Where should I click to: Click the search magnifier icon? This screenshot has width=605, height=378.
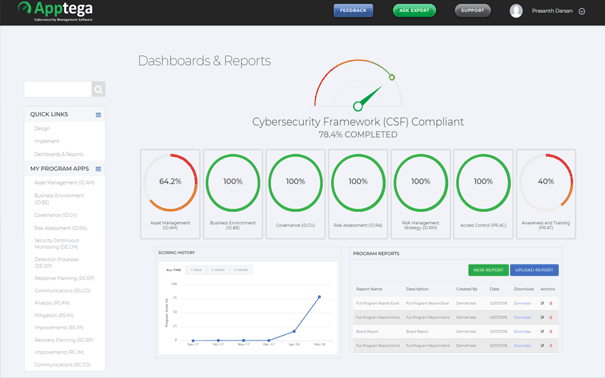tap(98, 89)
